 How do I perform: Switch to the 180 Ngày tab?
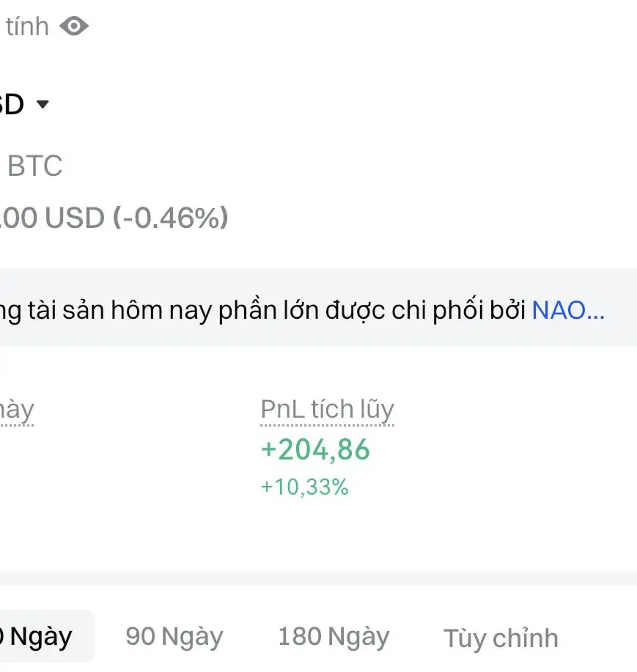pyautogui.click(x=333, y=636)
